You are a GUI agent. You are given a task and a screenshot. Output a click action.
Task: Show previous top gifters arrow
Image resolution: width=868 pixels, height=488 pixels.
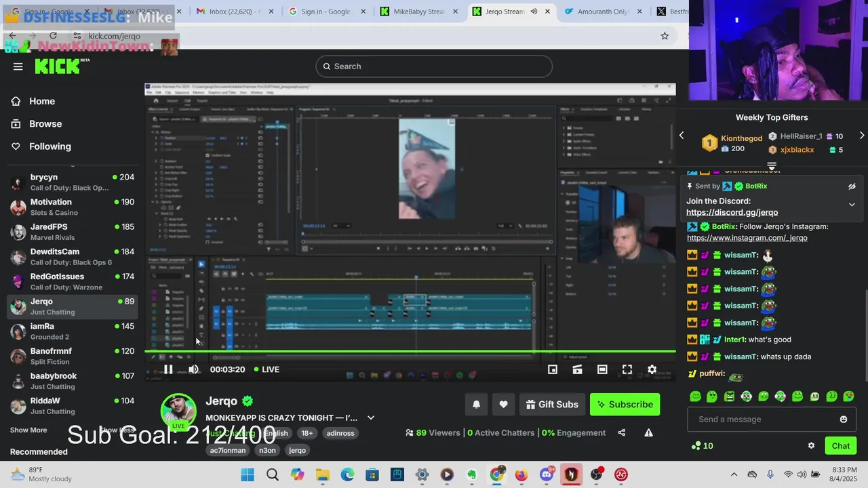682,136
